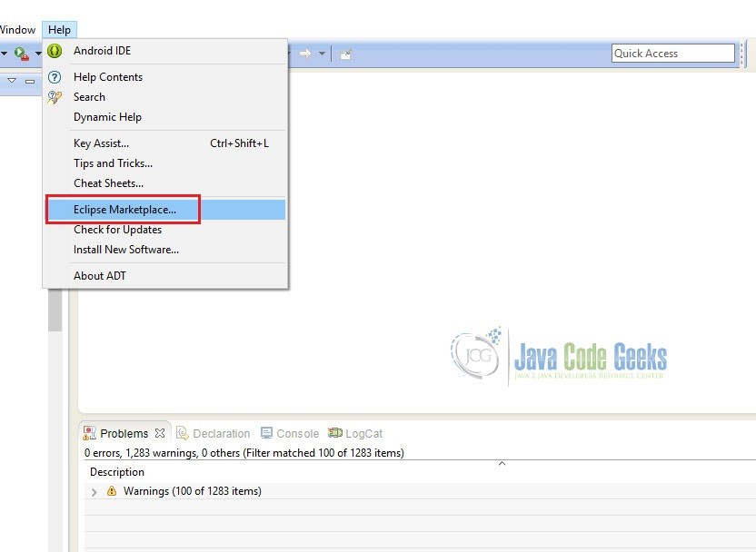756x552 pixels.
Task: Select Tips and Tricks... entry
Action: pos(165,163)
